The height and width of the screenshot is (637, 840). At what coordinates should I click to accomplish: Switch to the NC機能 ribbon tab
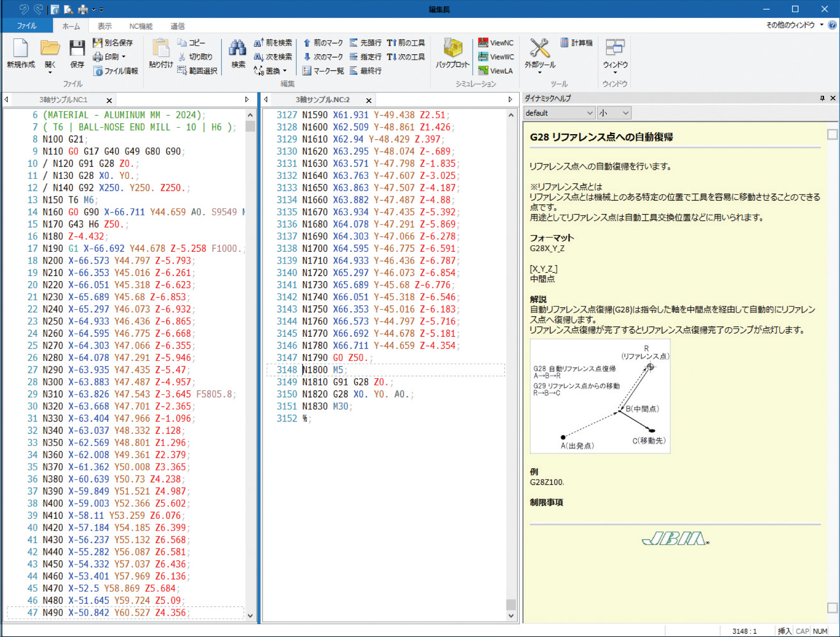pyautogui.click(x=141, y=26)
